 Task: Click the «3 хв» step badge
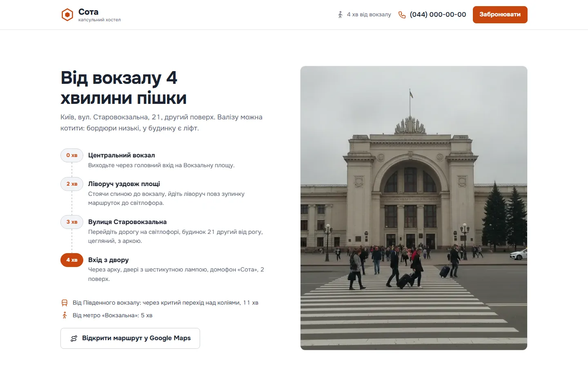point(72,222)
